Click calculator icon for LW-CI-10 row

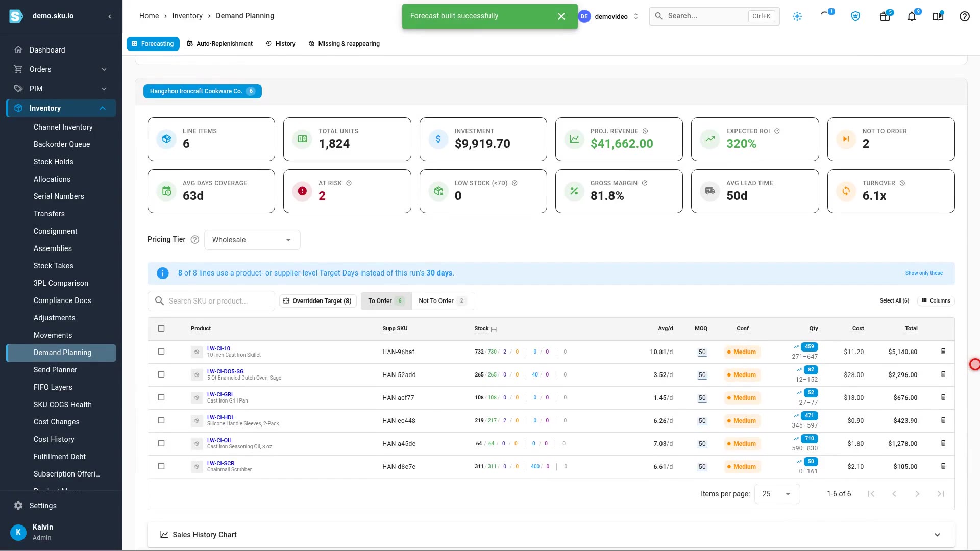[943, 352]
